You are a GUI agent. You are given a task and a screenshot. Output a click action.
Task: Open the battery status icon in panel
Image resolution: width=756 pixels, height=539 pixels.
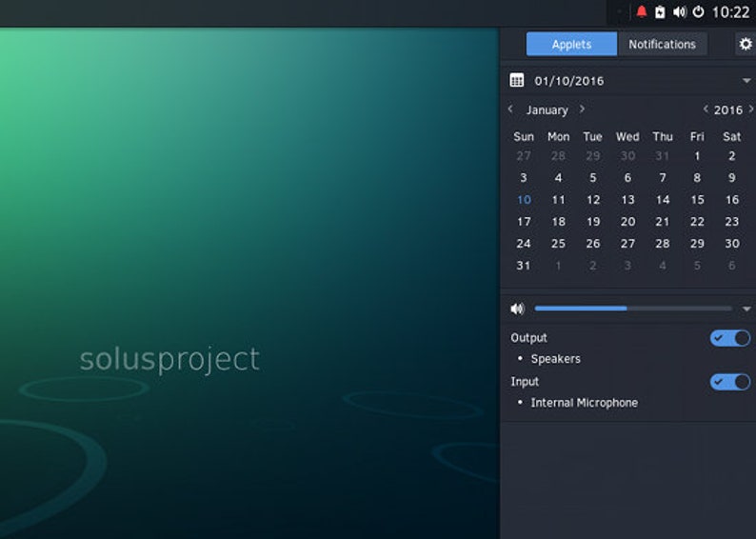(x=660, y=12)
